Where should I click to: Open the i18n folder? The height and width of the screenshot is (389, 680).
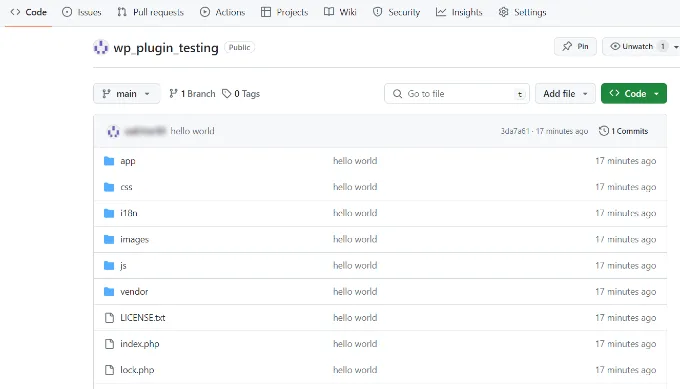(129, 213)
